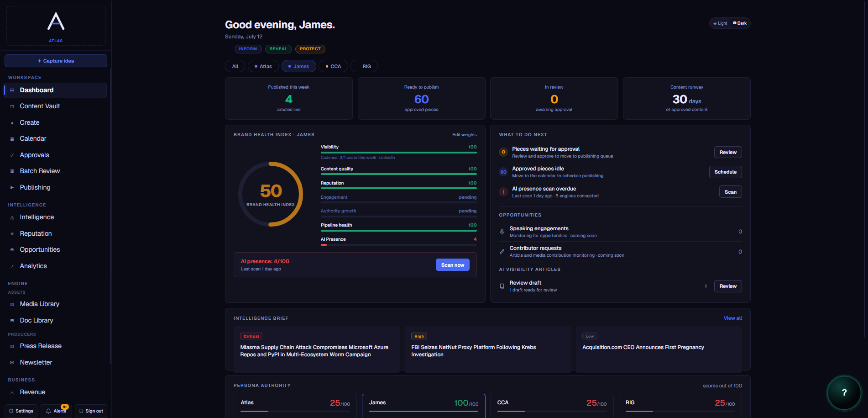Viewport: 868px width, 418px height.
Task: Select the RIG persona authority card
Action: 680,406
